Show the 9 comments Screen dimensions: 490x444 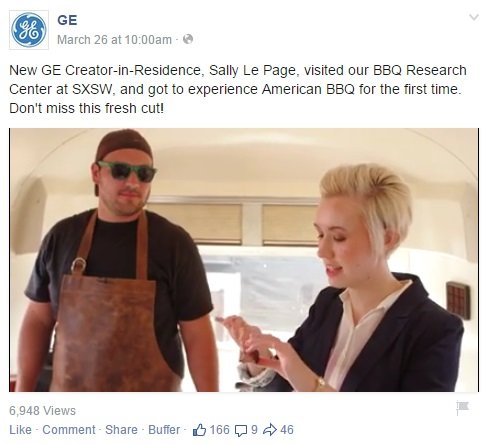coord(254,430)
